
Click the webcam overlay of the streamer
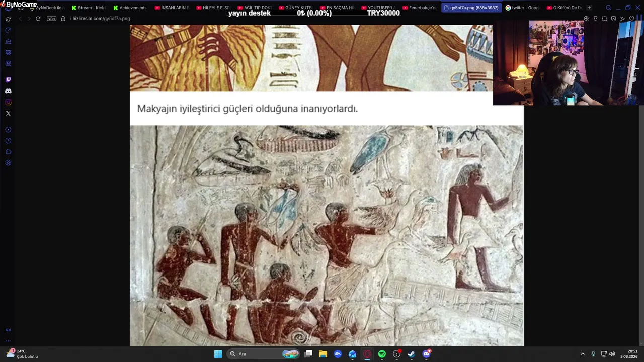(569, 63)
